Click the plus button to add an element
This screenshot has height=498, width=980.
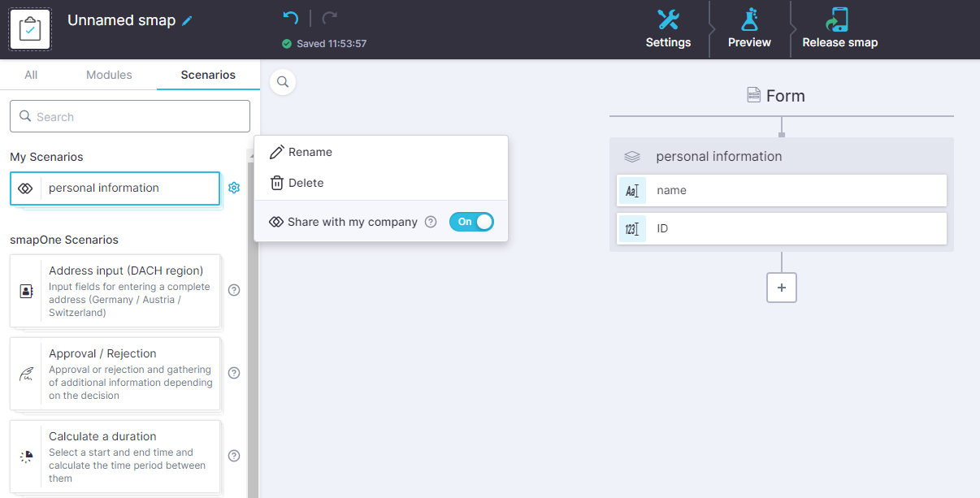[781, 287]
